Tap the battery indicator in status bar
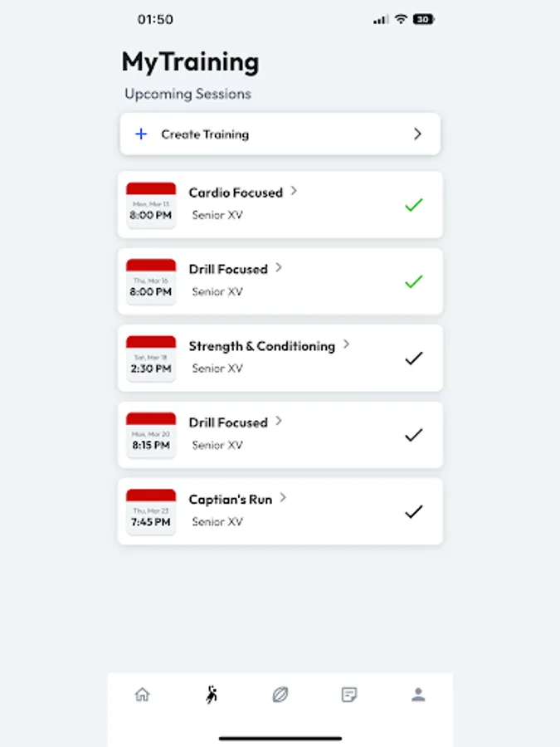Image resolution: width=560 pixels, height=747 pixels. point(423,19)
